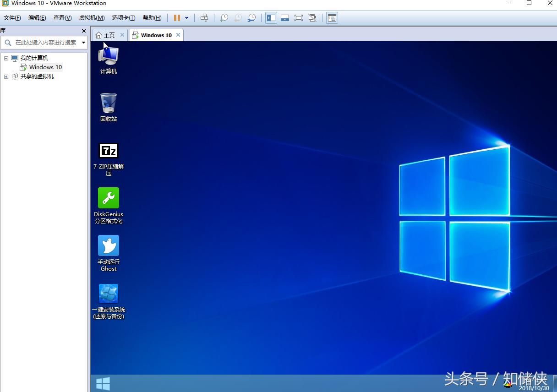Open the snapshot manager icon
The image size is (557, 392).
[252, 18]
